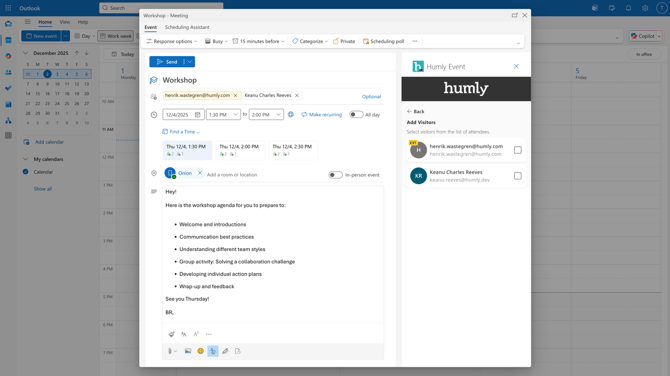Open the Home tab in Outlook
The width and height of the screenshot is (670, 376).
(45, 22)
